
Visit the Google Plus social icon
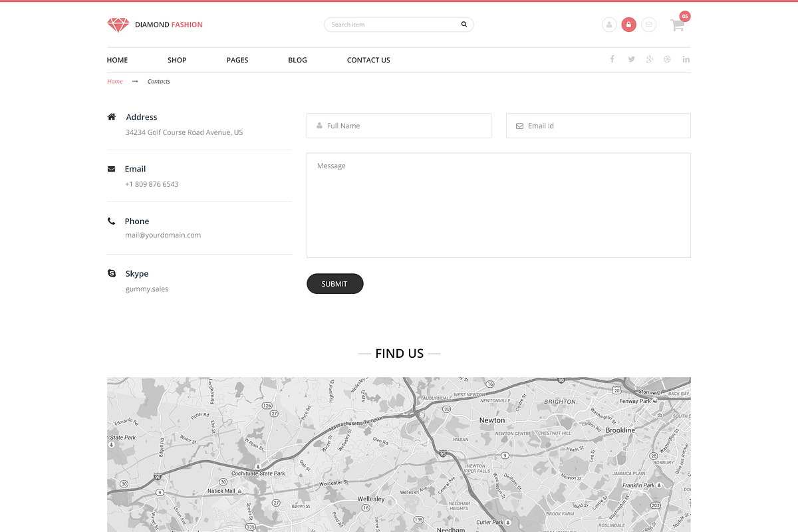(650, 59)
